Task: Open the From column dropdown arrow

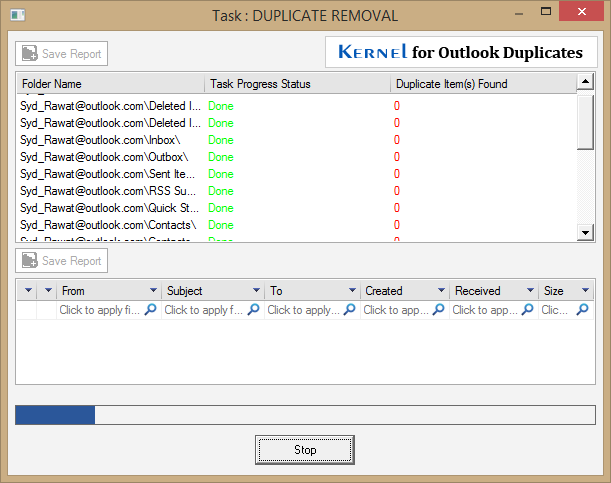Action: coord(153,290)
